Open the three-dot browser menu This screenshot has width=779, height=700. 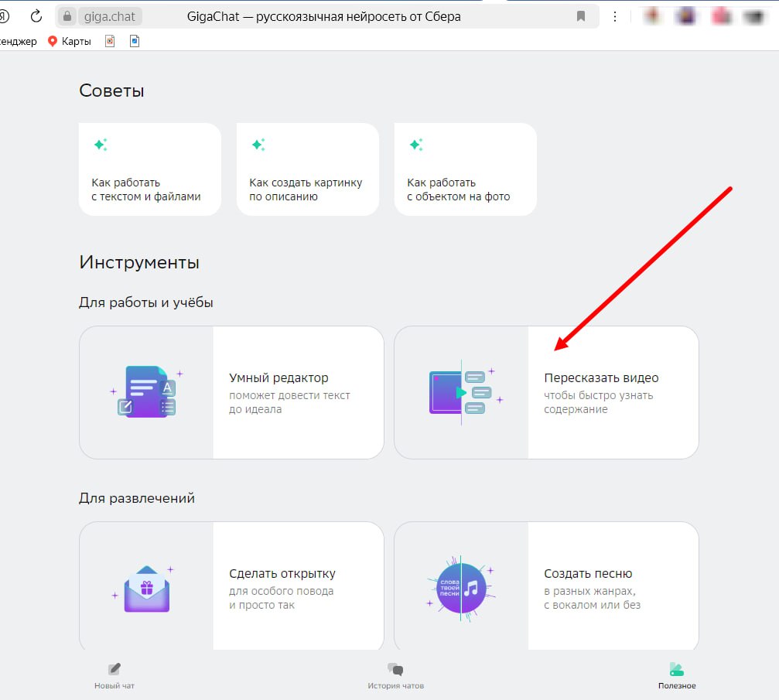614,16
